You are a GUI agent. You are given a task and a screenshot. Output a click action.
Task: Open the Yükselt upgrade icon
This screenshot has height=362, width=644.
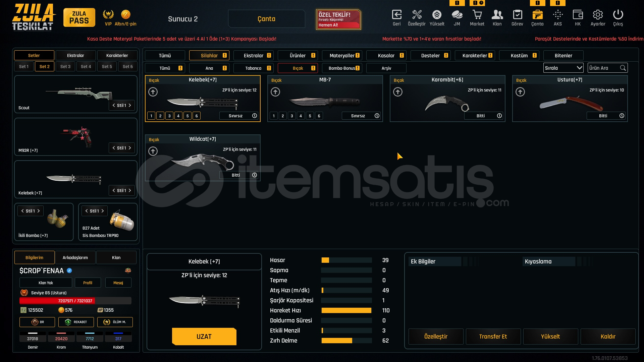click(437, 15)
